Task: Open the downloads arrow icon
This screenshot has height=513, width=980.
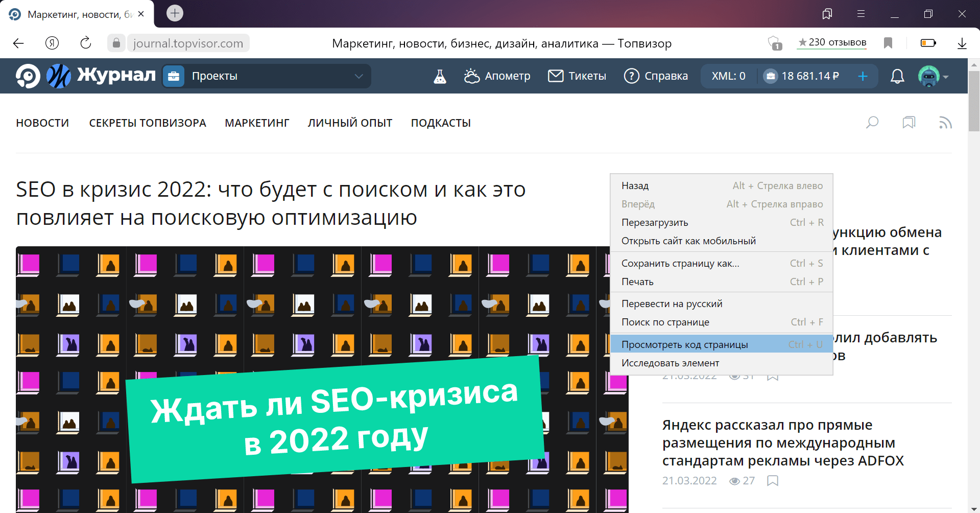Action: pos(962,43)
